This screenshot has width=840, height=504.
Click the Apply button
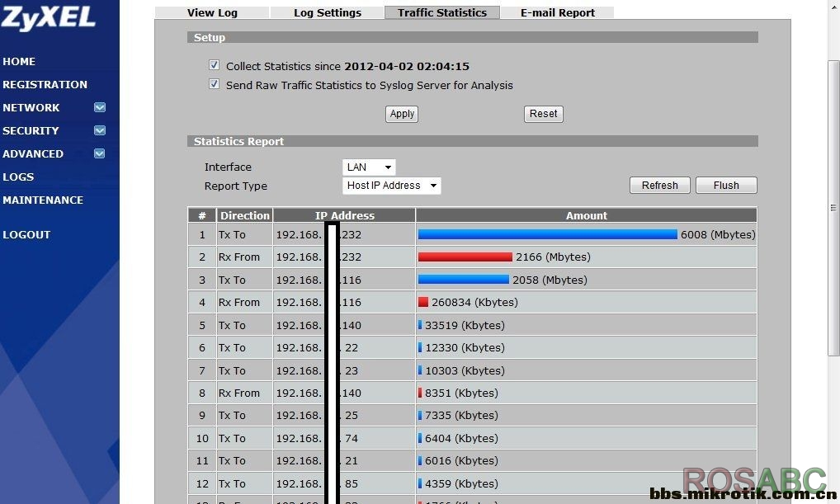pos(402,114)
